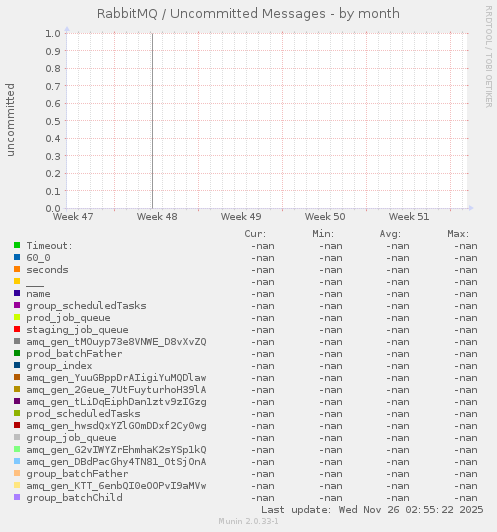Image resolution: width=497 pixels, height=532 pixels.
Task: Click the lavender swatch beside group_batchChild
Action: [17, 497]
